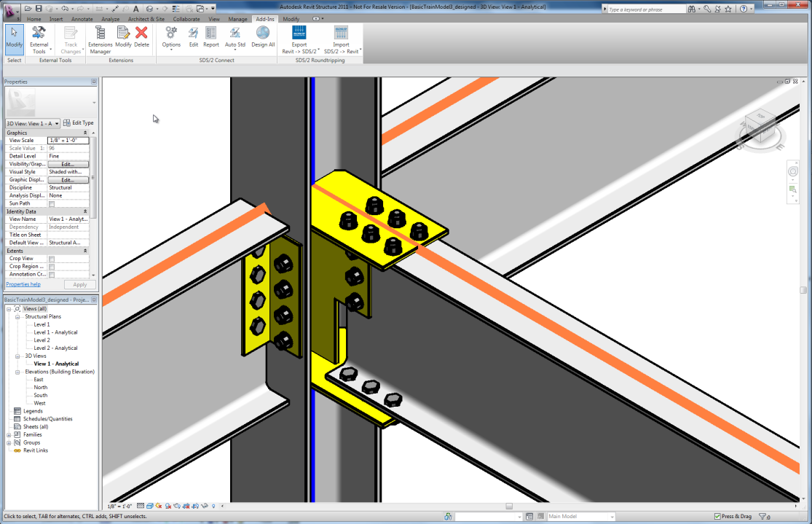Viewport: 812px width, 524px height.
Task: Open the Collaborate ribbon tab
Action: [x=186, y=19]
